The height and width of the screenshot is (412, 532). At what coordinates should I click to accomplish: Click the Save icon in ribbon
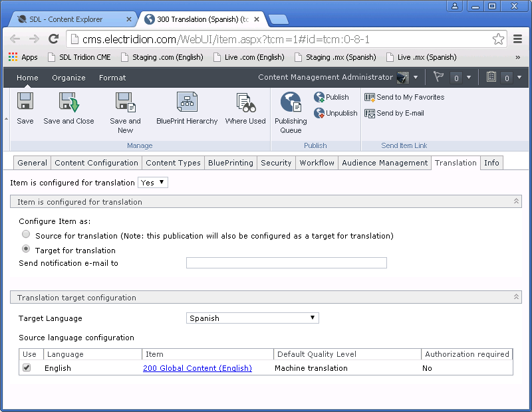point(25,103)
